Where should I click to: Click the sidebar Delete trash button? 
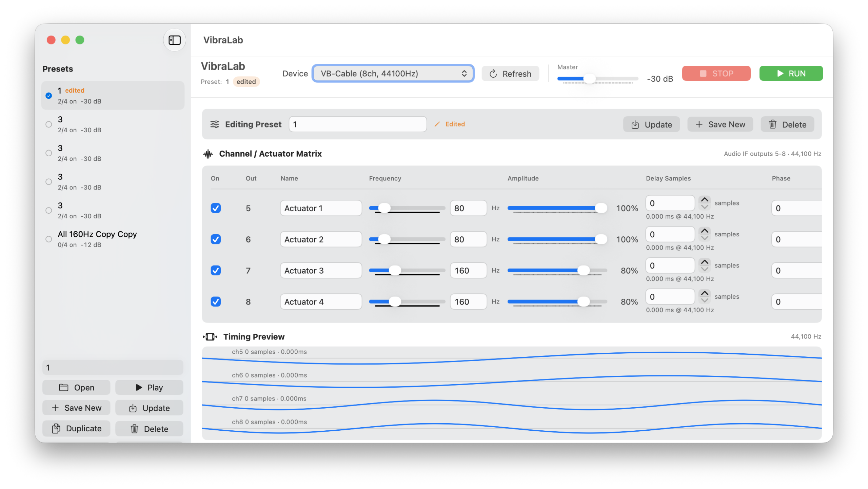[149, 429]
